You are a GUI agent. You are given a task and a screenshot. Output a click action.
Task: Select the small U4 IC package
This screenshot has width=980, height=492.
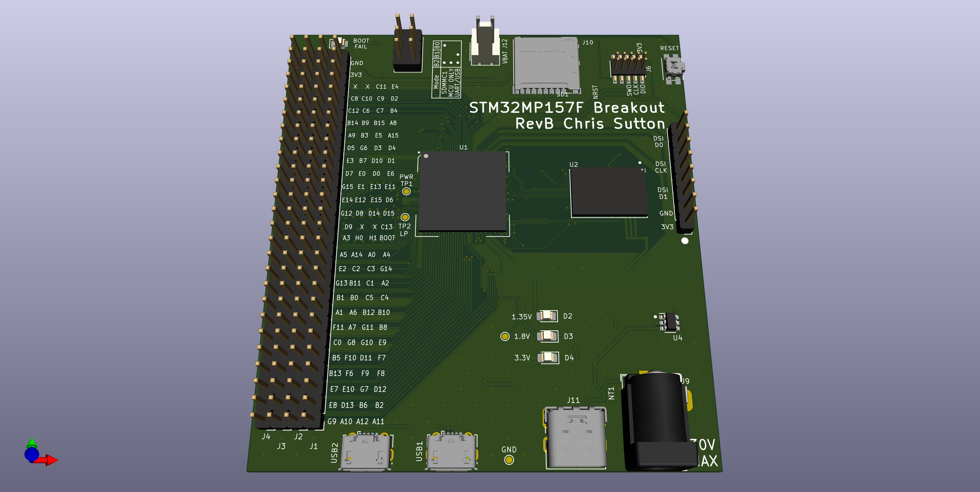670,322
